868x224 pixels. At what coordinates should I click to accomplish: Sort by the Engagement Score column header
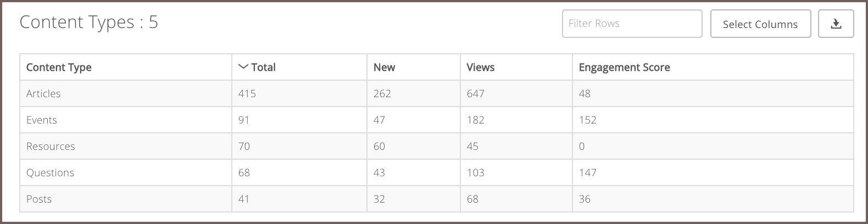(624, 67)
